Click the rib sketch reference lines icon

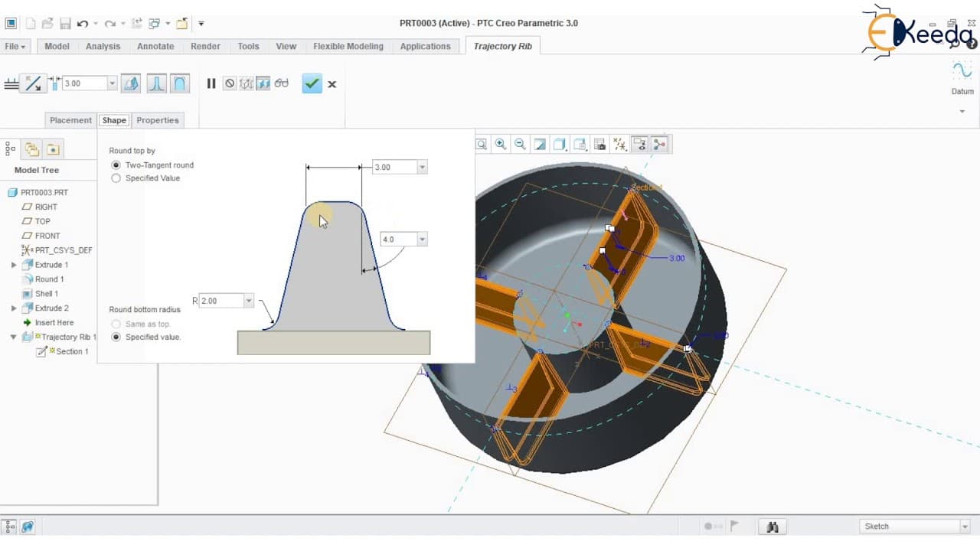tap(11, 83)
